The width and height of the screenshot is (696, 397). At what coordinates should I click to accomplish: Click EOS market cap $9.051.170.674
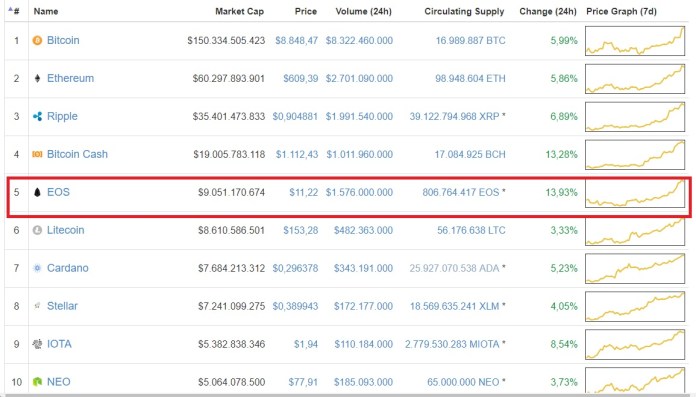pyautogui.click(x=231, y=193)
